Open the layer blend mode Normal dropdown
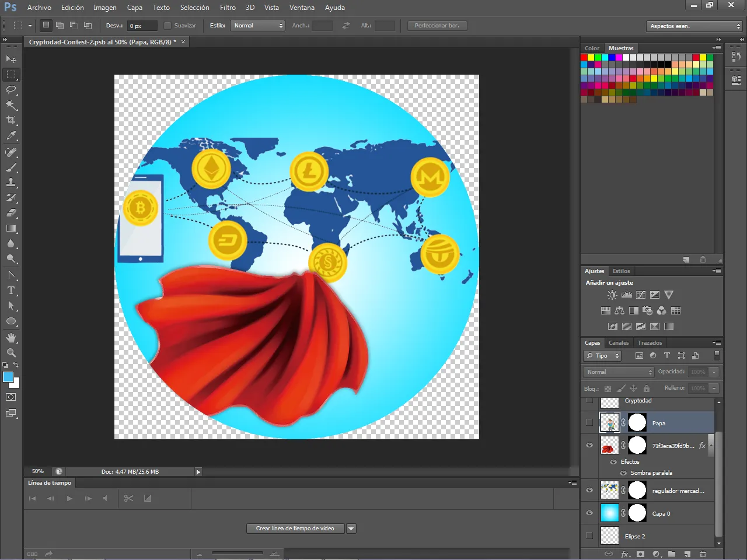Image resolution: width=747 pixels, height=560 pixels. [x=619, y=372]
